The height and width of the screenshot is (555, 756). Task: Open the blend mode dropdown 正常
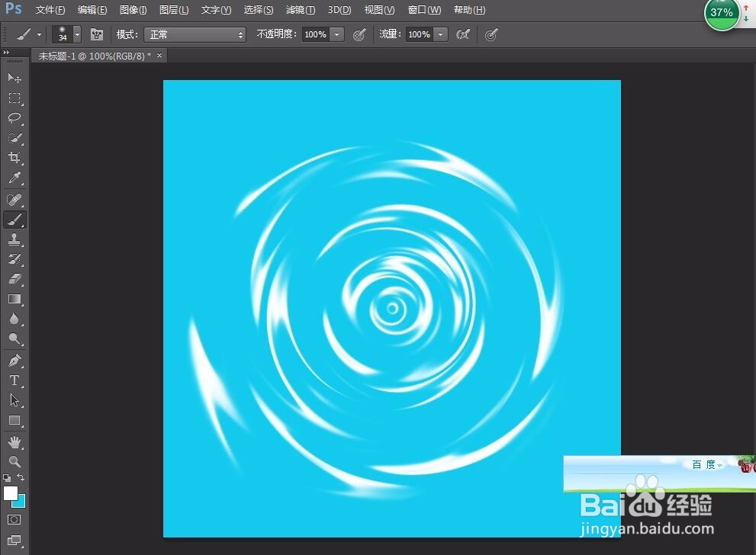195,34
